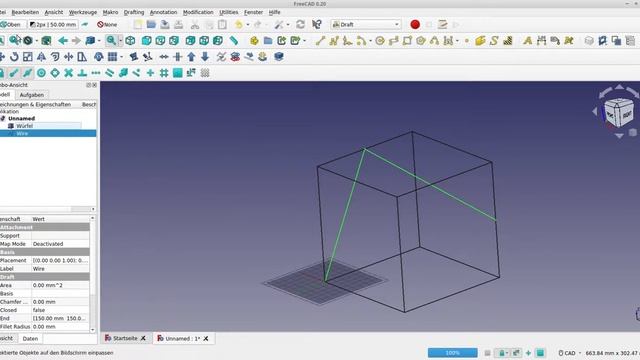
Task: Click the Rotate modification tool
Action: (14, 57)
